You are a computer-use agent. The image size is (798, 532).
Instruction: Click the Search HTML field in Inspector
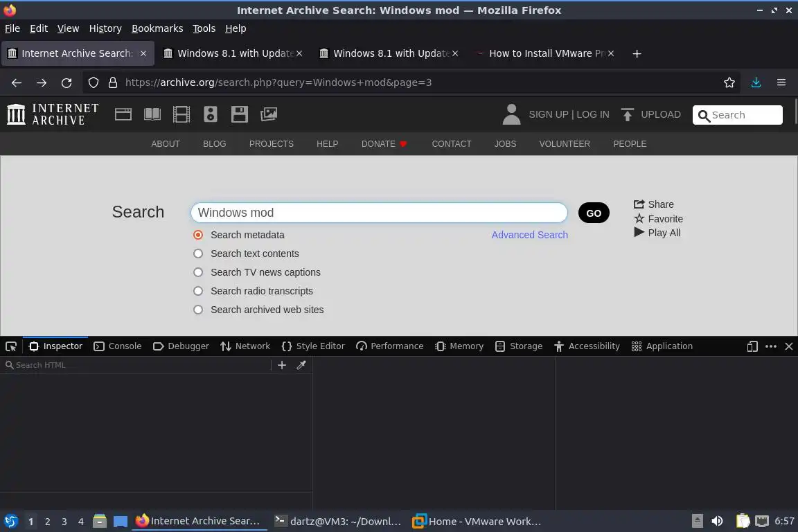click(137, 365)
